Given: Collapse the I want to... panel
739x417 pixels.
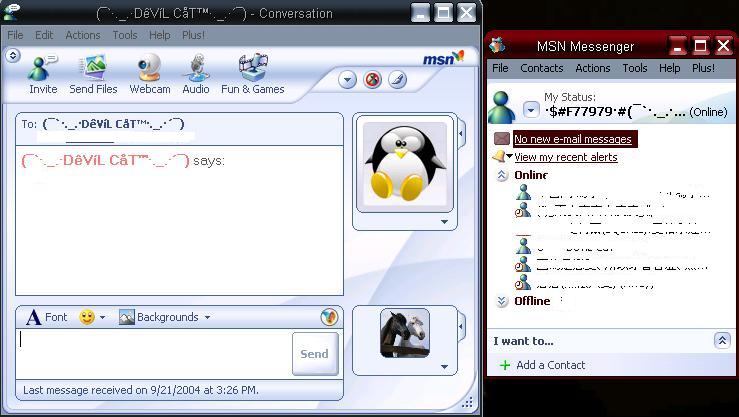Looking at the screenshot, I should 722,340.
